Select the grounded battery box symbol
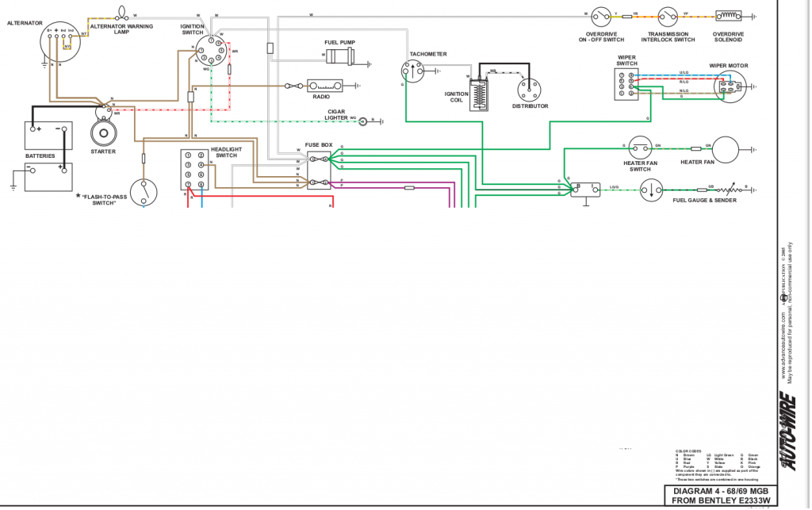 click(48, 177)
